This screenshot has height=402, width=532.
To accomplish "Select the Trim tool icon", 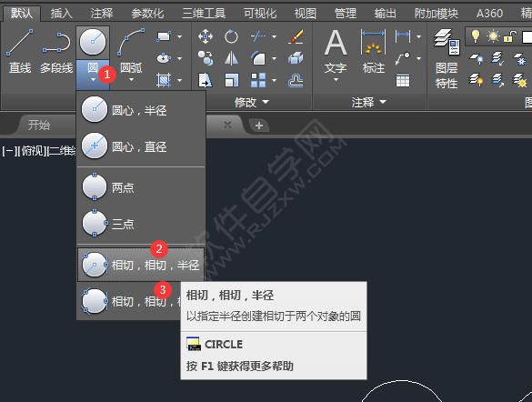I will pyautogui.click(x=258, y=36).
